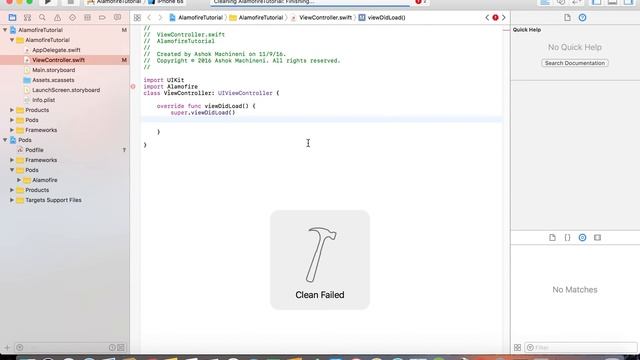The height and width of the screenshot is (360, 640).
Task: Click the red error indicator in jump bar
Action: [495, 18]
